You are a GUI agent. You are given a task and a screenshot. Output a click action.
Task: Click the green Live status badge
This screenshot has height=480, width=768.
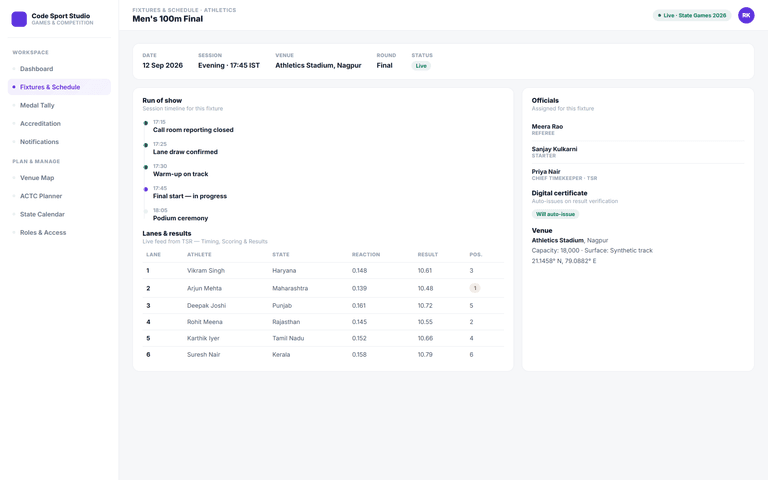[421, 66]
